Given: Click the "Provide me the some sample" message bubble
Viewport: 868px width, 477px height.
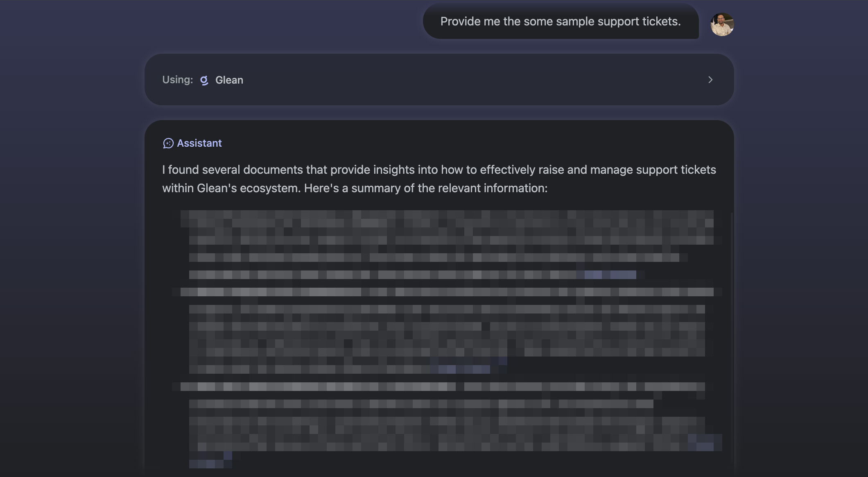Looking at the screenshot, I should pyautogui.click(x=560, y=22).
